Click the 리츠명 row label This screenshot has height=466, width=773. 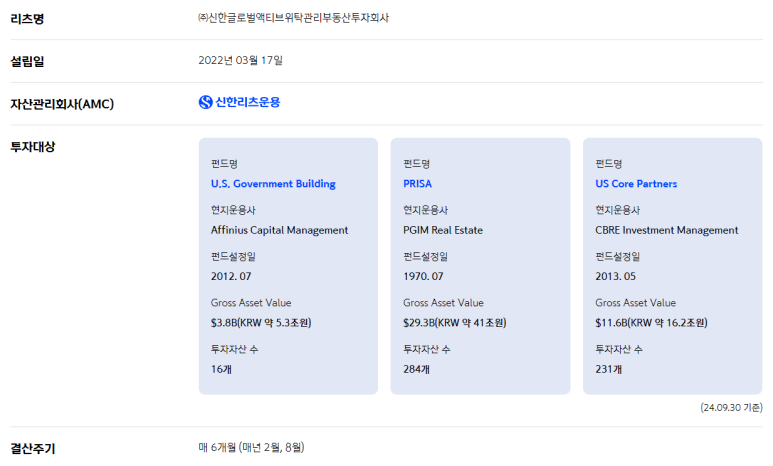[x=27, y=19]
